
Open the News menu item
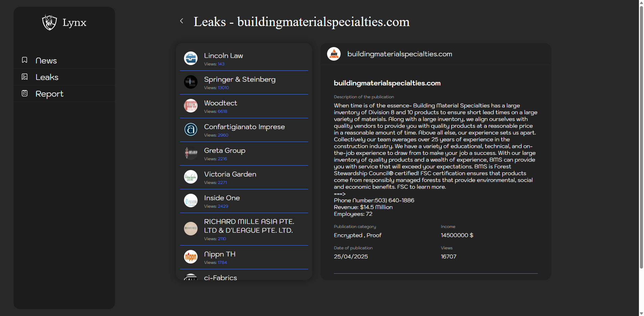pyautogui.click(x=46, y=61)
